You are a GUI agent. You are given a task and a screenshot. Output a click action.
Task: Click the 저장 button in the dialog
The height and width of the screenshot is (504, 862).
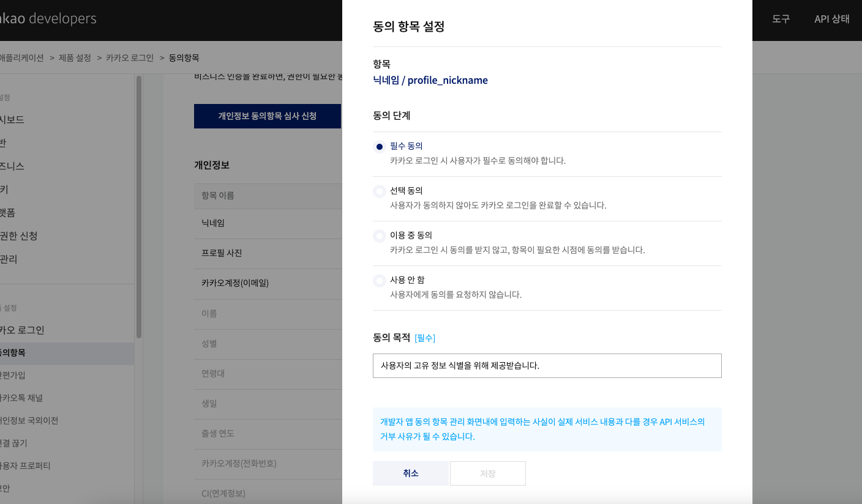click(488, 473)
